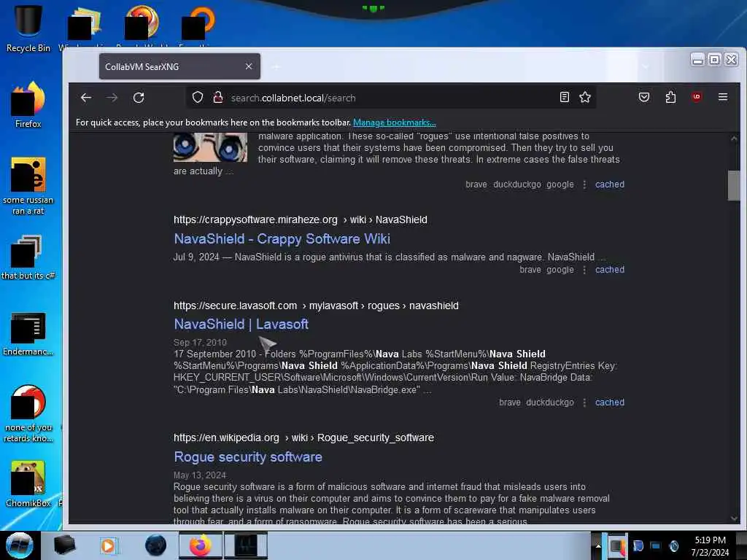Screen dimensions: 747x560
Task: Select the Endermanc... desktop icon
Action: 28,334
